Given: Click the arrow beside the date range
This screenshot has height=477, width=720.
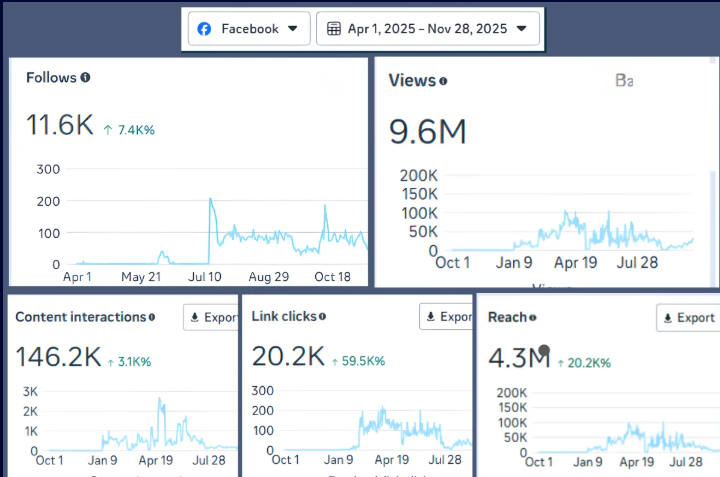Looking at the screenshot, I should [x=521, y=29].
